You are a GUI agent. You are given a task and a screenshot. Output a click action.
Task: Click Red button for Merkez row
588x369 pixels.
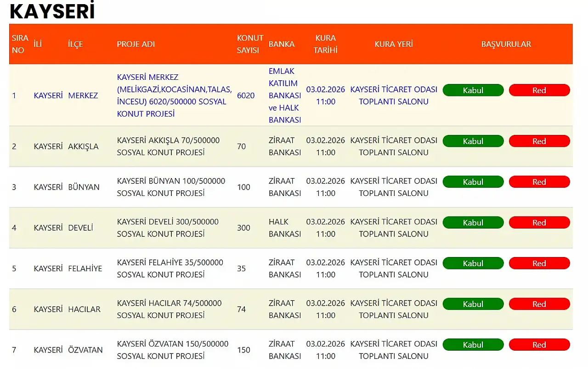click(539, 90)
